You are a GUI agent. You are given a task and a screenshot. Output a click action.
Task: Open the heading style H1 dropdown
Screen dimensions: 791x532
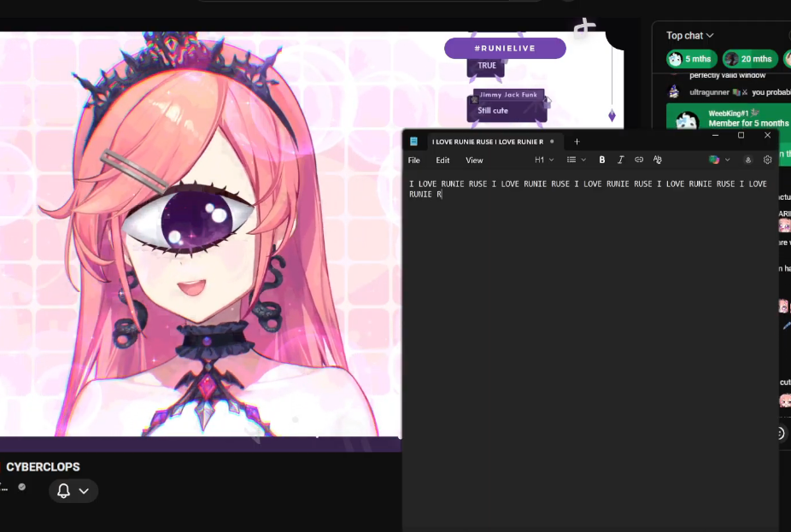click(544, 160)
